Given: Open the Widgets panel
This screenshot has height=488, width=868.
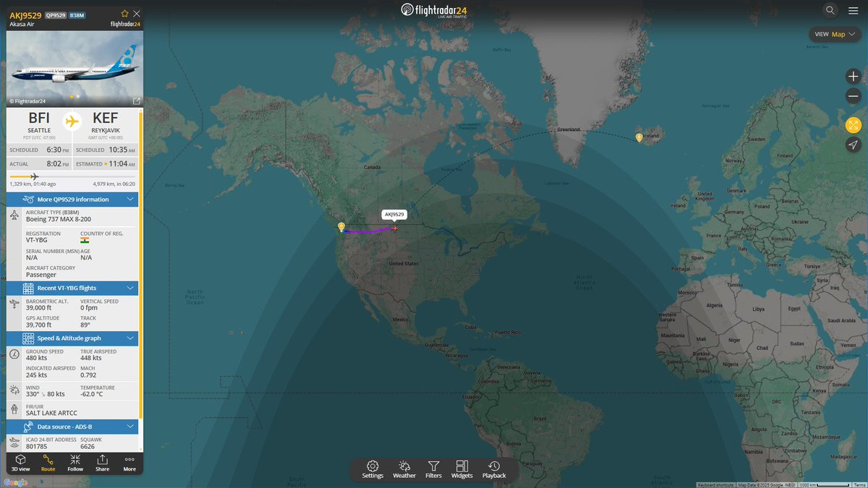Looking at the screenshot, I should (462, 469).
